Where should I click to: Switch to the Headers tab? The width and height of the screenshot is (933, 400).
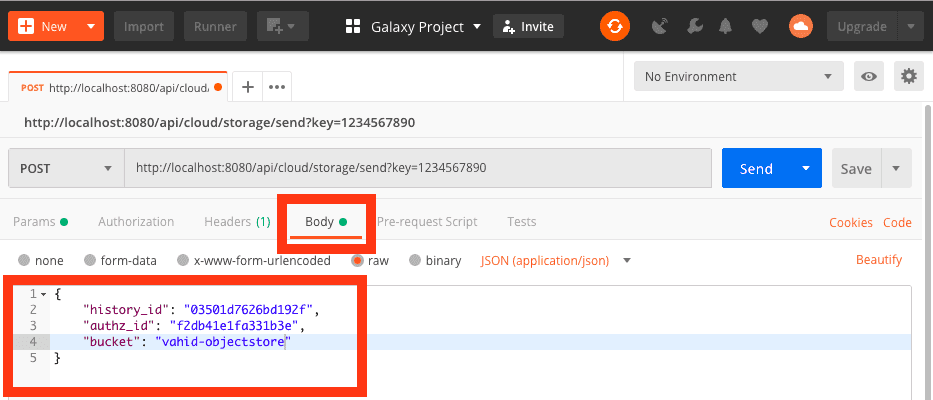pos(237,222)
